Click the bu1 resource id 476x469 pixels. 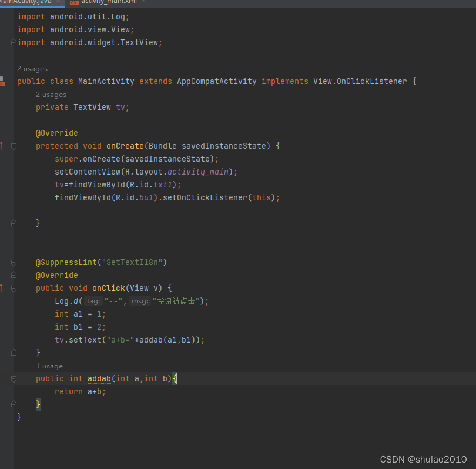[x=146, y=198]
